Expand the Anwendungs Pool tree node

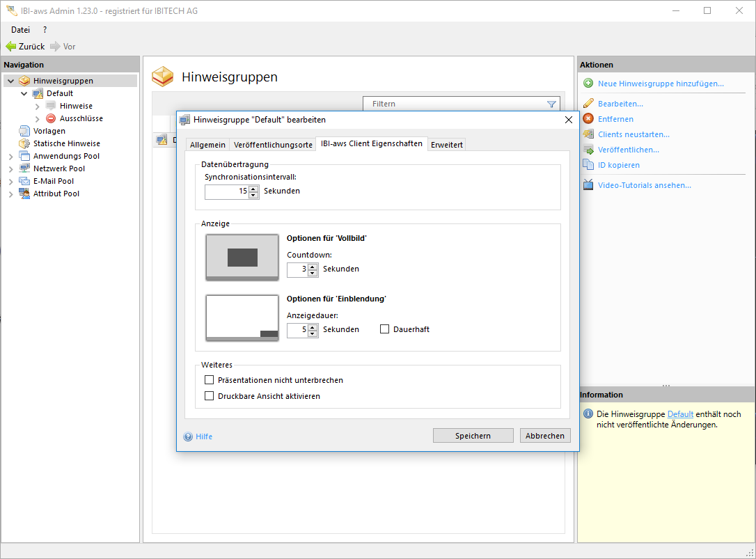tap(11, 156)
